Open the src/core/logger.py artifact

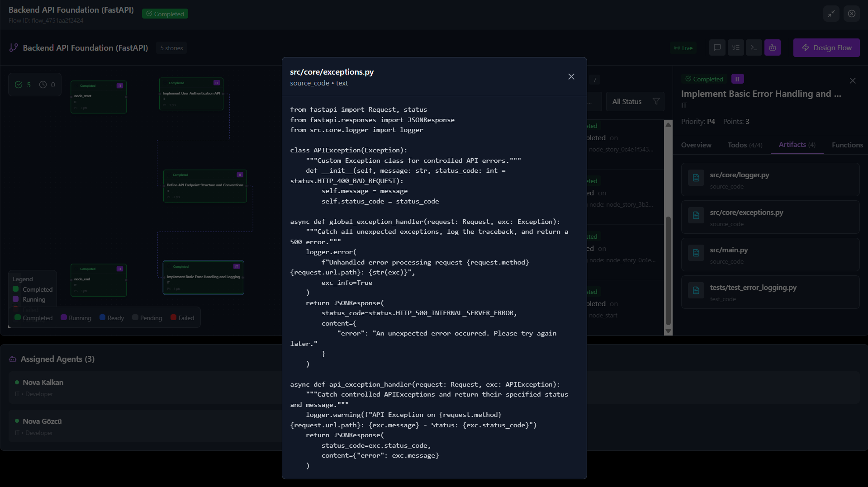tap(770, 180)
